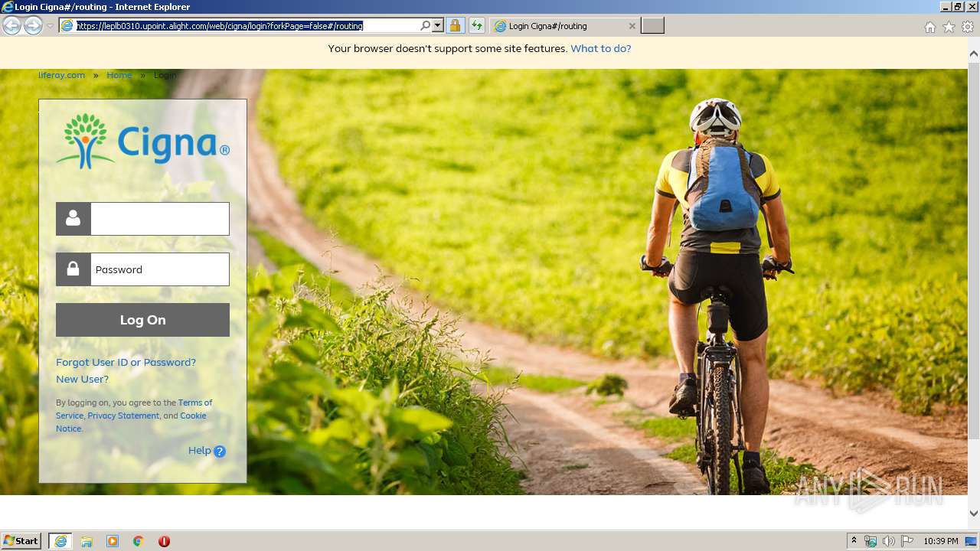Open Tools gear icon
The width and height of the screenshot is (980, 551).
[968, 27]
